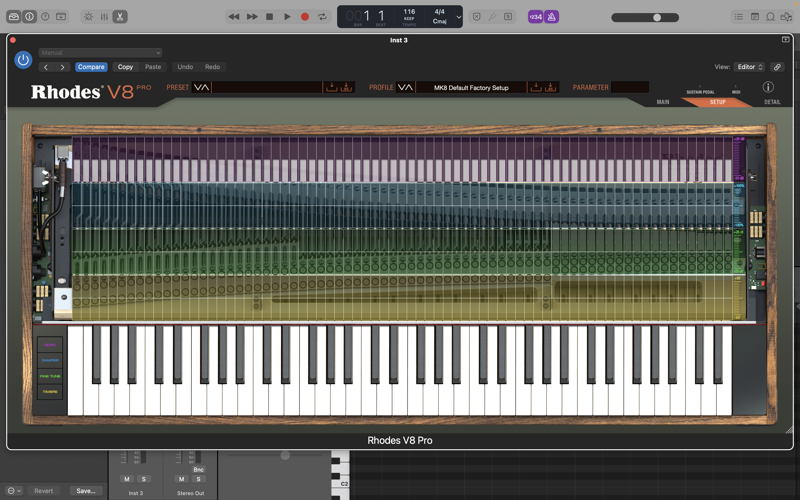Open the Manual preset dropdown
The height and width of the screenshot is (500, 800).
coord(101,53)
